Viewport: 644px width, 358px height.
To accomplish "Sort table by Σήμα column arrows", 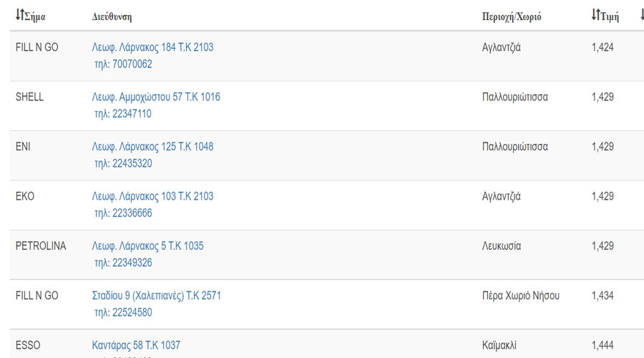I will click(x=20, y=15).
